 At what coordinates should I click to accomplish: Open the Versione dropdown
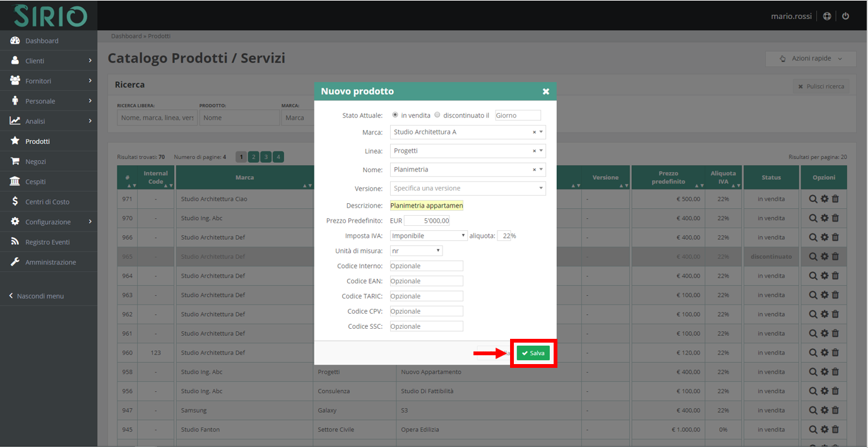[467, 188]
